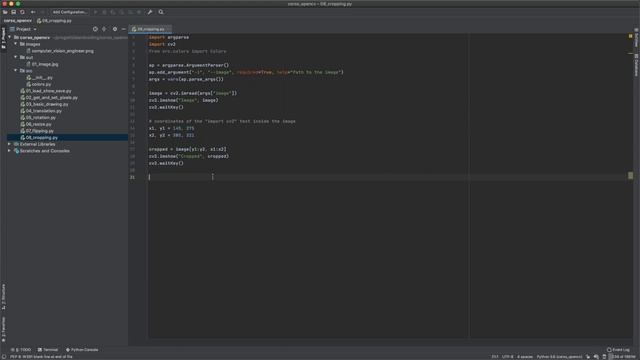Expand Scratches and Consoles

(x=9, y=151)
